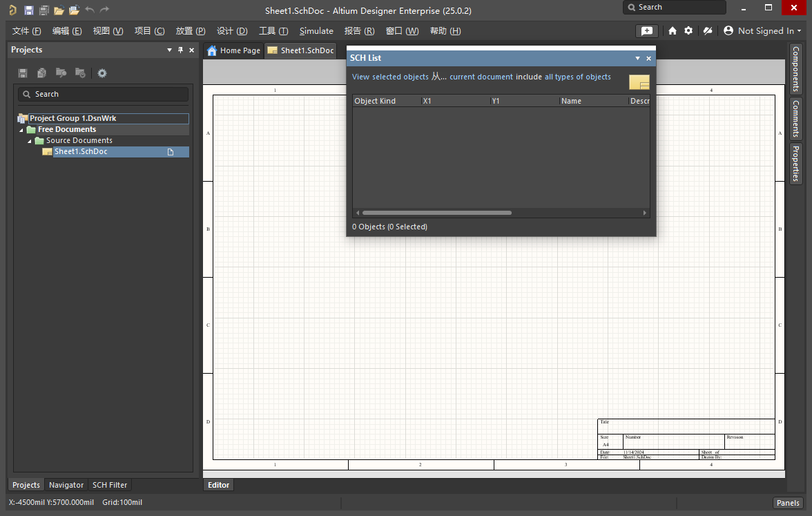Open the Comments side panel tab
This screenshot has width=812, height=516.
pyautogui.click(x=795, y=119)
